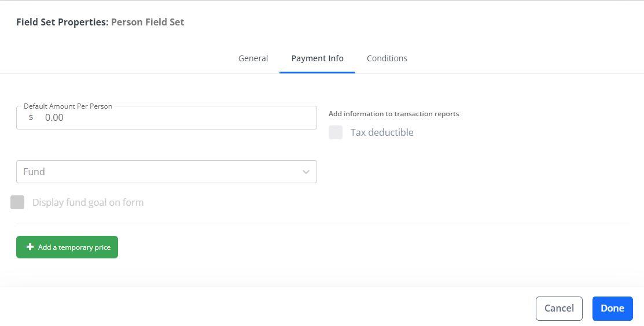Switch to the General tab

click(x=253, y=58)
